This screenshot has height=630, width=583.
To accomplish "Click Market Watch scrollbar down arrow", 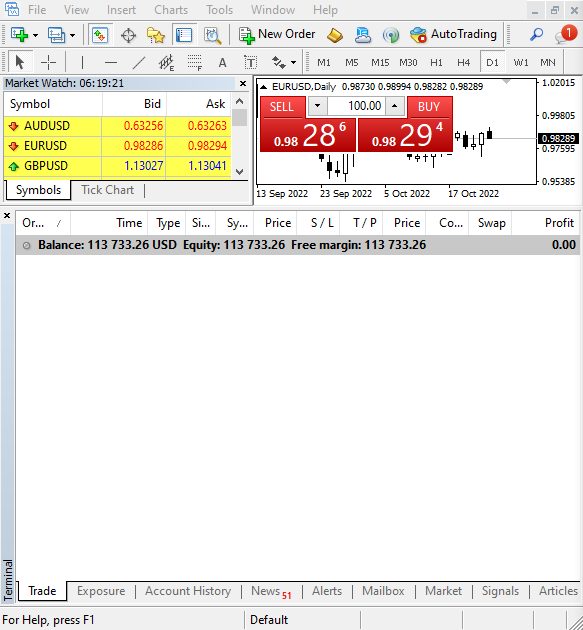I will (x=240, y=172).
